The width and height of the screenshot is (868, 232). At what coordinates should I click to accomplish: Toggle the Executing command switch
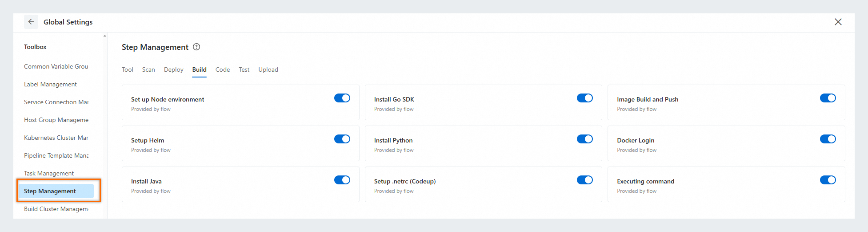click(x=828, y=180)
